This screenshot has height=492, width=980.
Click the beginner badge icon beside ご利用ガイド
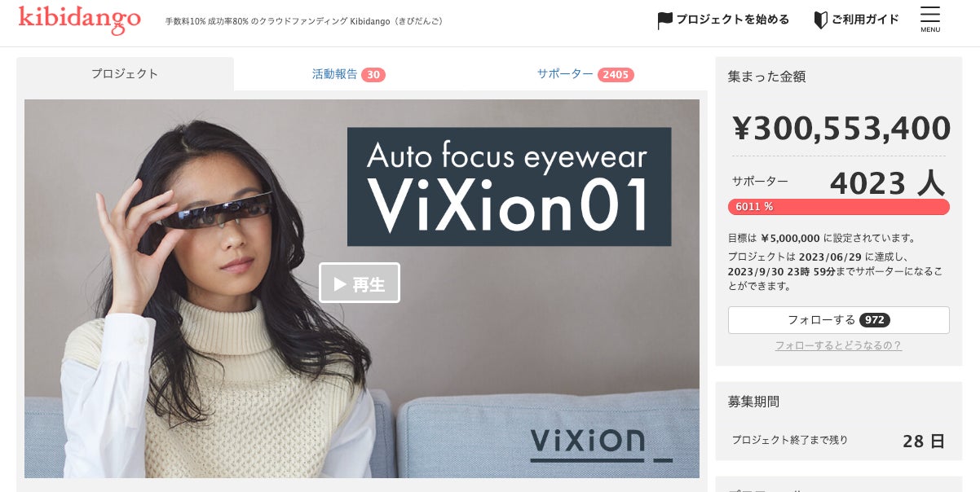tap(821, 20)
